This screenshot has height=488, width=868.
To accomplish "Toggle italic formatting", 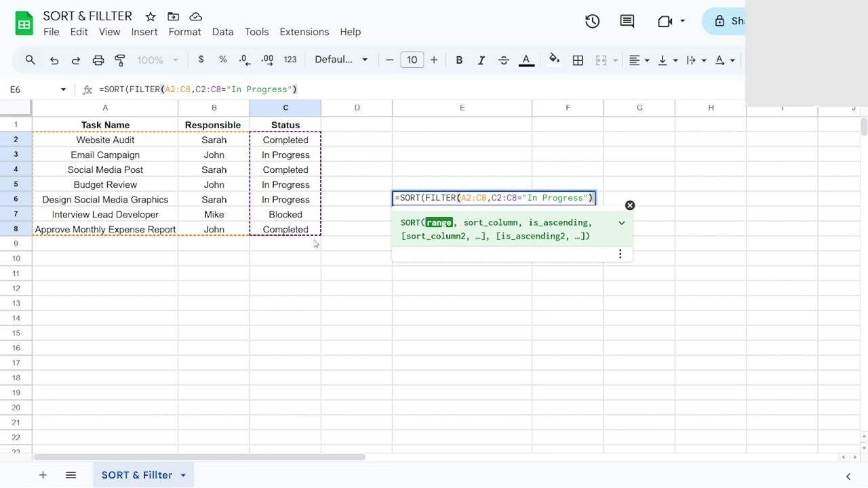I will pyautogui.click(x=481, y=60).
